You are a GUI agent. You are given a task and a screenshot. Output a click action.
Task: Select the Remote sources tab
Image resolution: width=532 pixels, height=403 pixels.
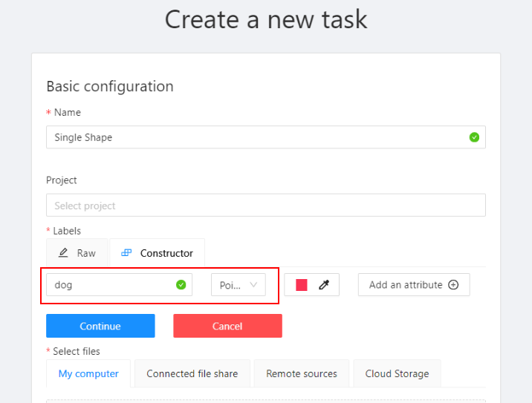(x=302, y=373)
